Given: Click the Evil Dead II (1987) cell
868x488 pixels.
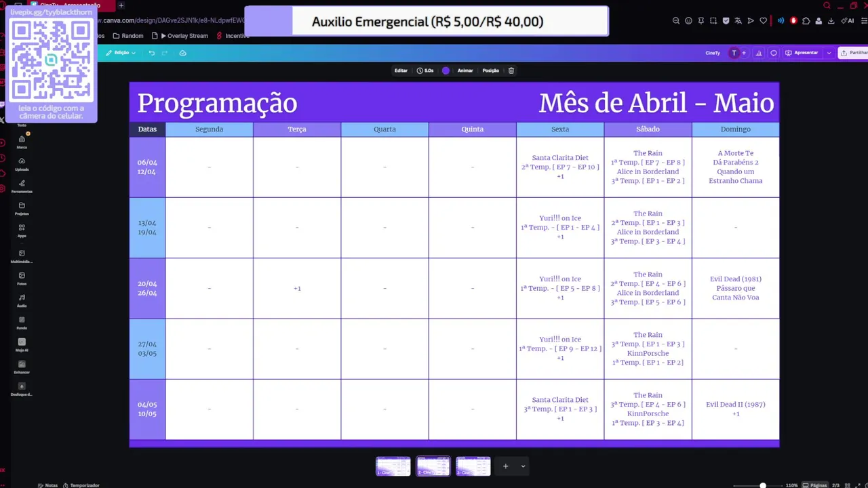Looking at the screenshot, I should point(736,409).
